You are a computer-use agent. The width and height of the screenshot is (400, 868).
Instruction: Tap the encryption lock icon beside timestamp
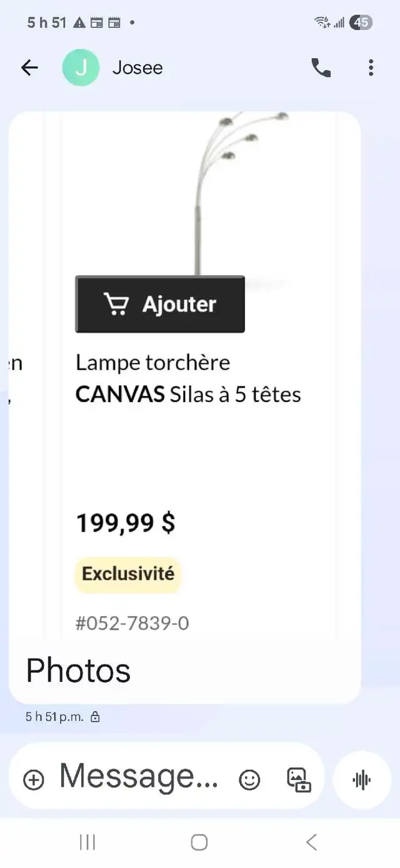pyautogui.click(x=95, y=717)
